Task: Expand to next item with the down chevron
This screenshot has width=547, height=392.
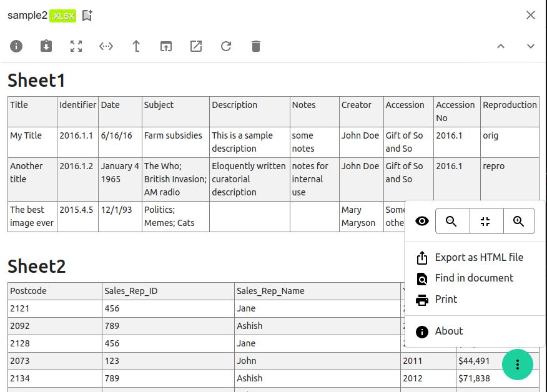Action: tap(530, 46)
